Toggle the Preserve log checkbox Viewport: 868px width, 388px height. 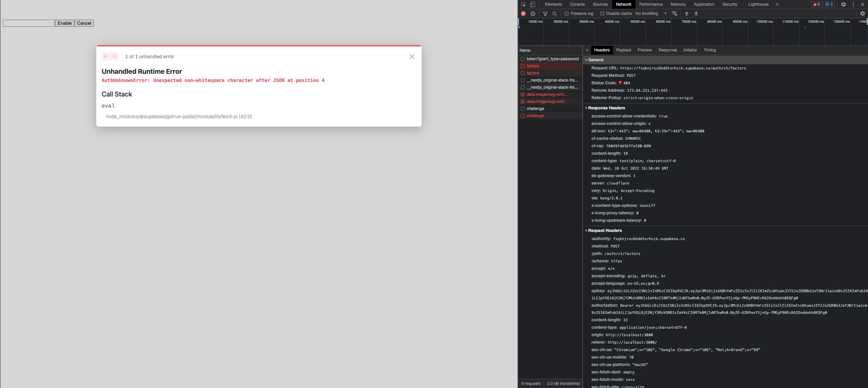[567, 13]
